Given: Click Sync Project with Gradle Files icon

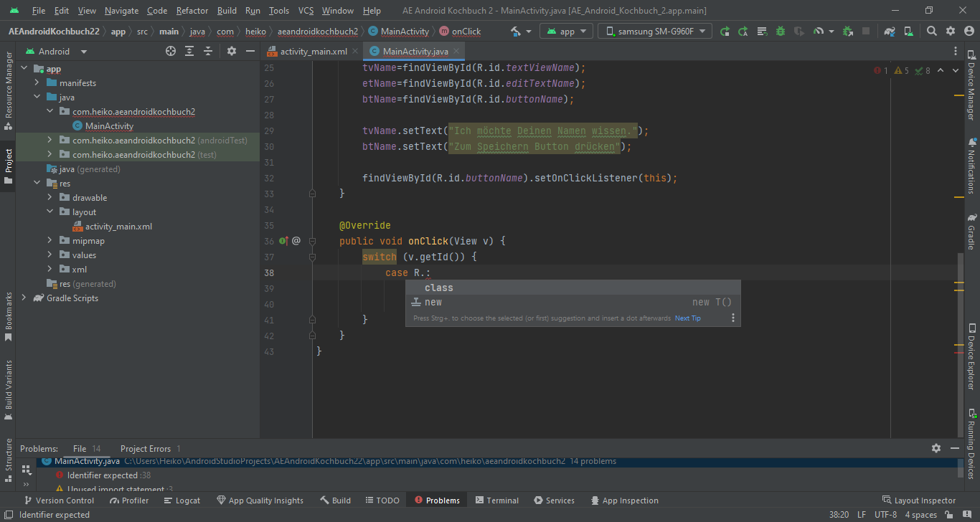Looking at the screenshot, I should 890,32.
